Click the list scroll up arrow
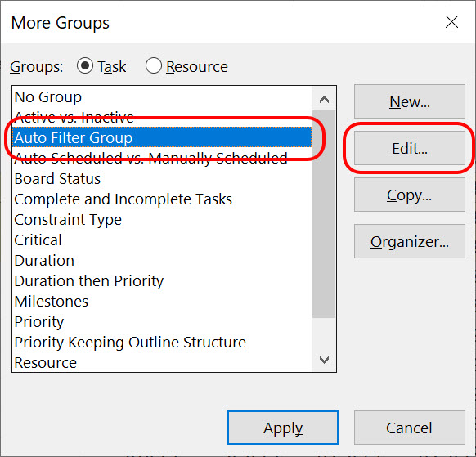 324,99
